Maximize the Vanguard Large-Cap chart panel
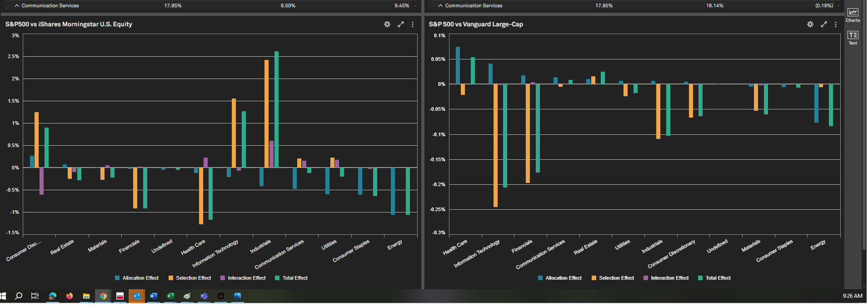Viewport: 868px width, 306px height. (824, 25)
